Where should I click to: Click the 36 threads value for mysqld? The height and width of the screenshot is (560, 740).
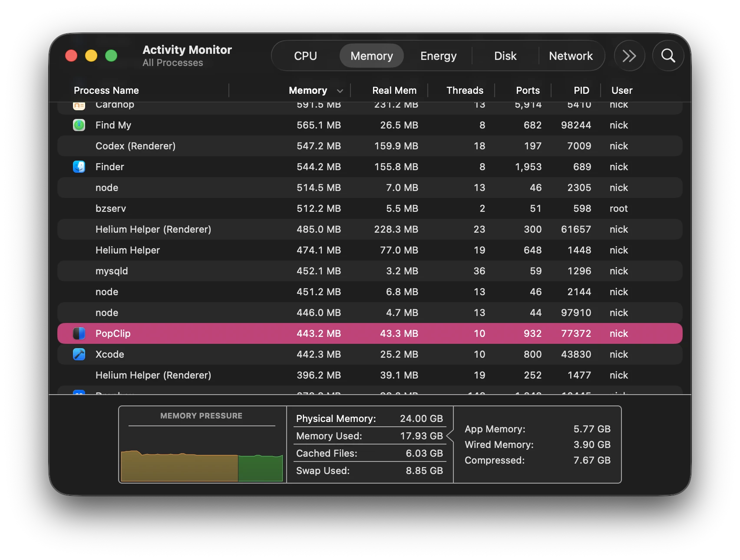[479, 271]
